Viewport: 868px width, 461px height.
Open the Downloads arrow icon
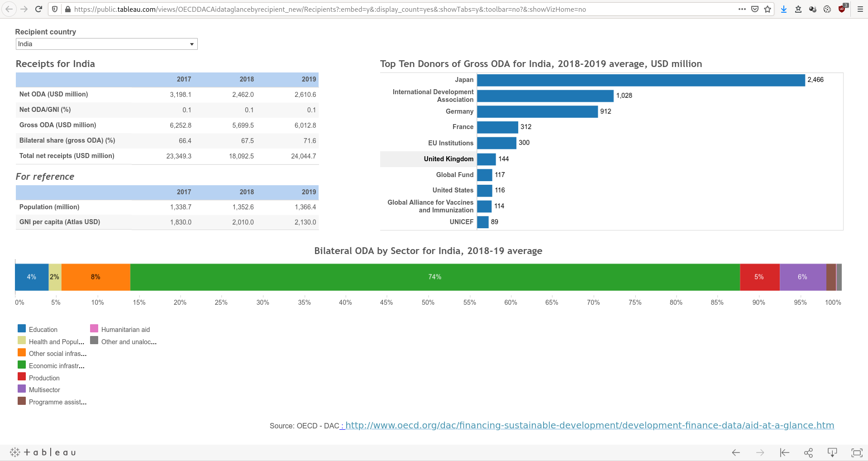click(x=784, y=9)
